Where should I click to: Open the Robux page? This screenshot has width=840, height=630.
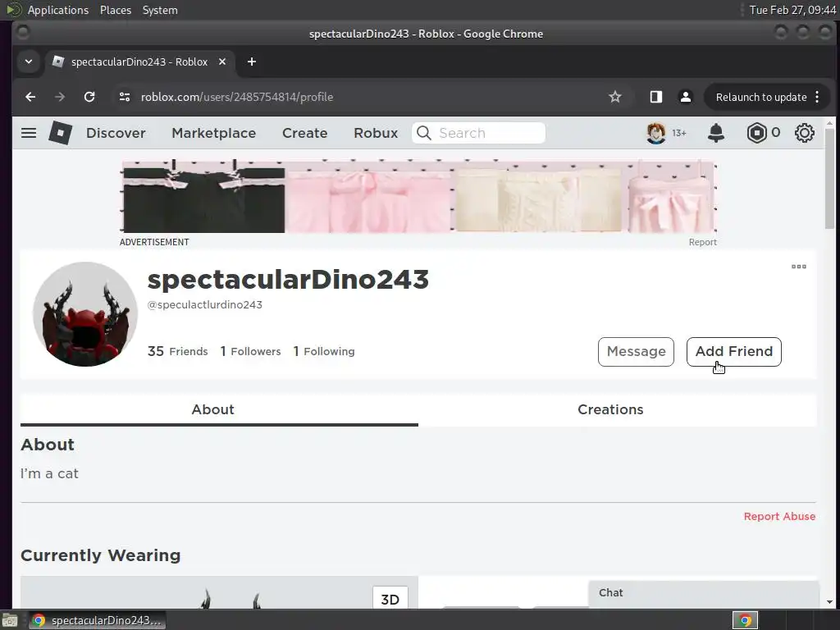click(x=376, y=133)
